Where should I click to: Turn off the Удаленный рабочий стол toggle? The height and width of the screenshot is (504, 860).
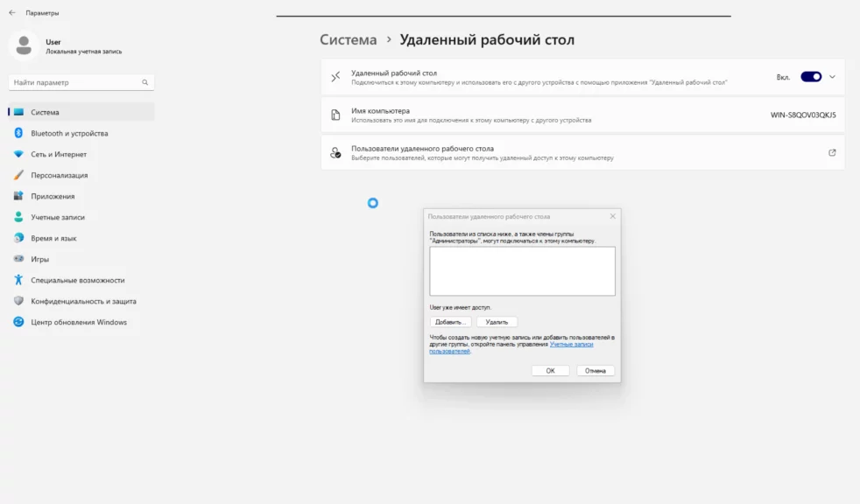coord(811,77)
